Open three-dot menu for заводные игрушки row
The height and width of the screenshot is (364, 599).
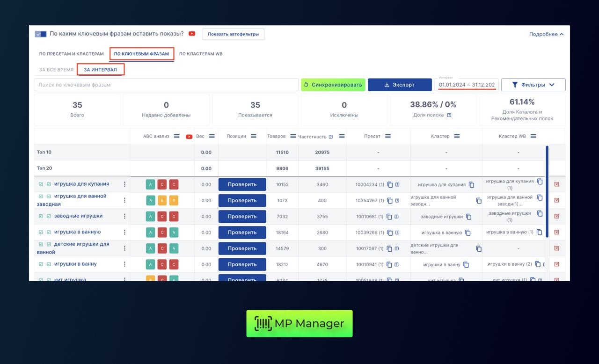(124, 216)
